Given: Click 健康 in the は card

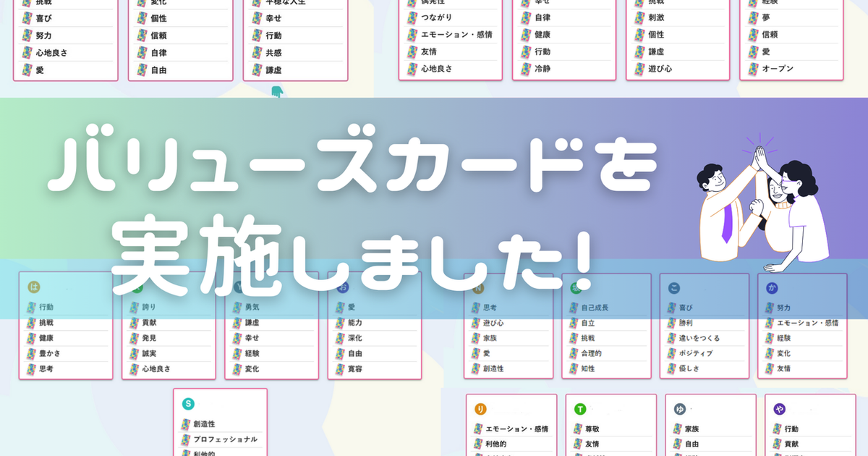Looking at the screenshot, I should point(46,338).
